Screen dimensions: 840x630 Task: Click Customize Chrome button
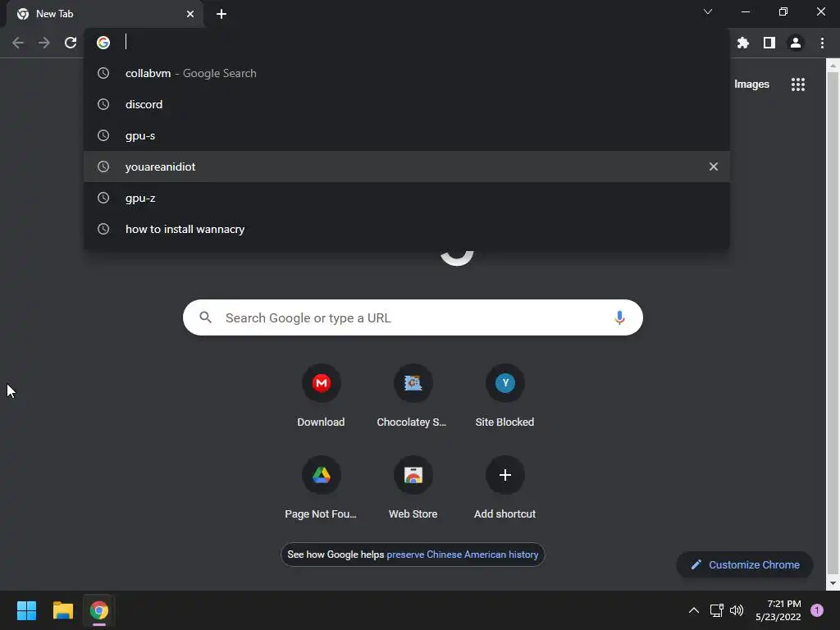click(x=745, y=564)
